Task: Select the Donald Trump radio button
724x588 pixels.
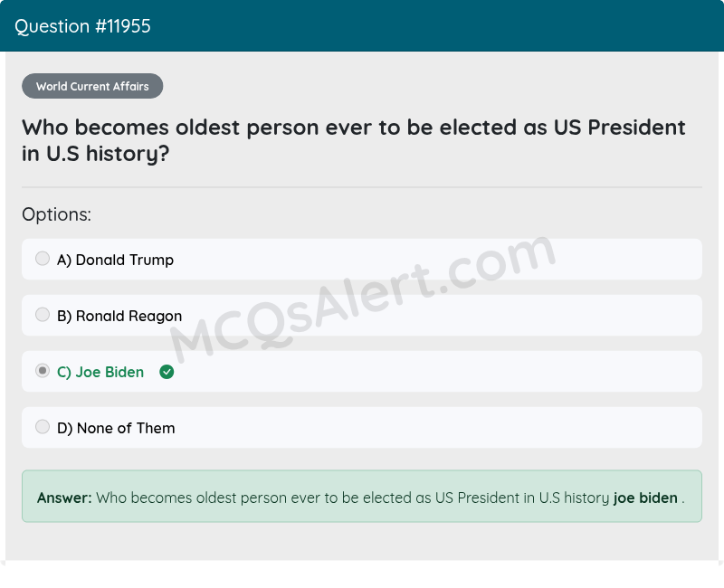Action: point(43,258)
